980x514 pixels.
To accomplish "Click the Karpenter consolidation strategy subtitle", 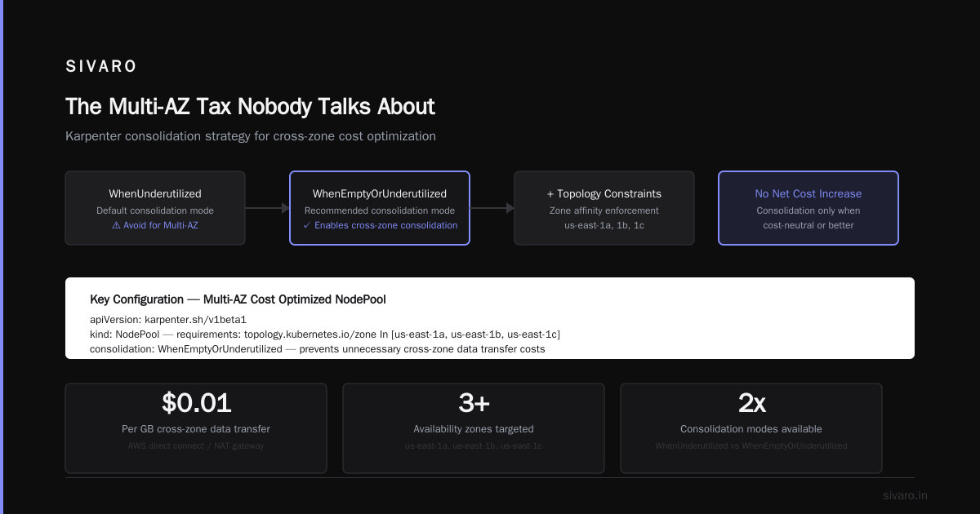I will coord(251,136).
